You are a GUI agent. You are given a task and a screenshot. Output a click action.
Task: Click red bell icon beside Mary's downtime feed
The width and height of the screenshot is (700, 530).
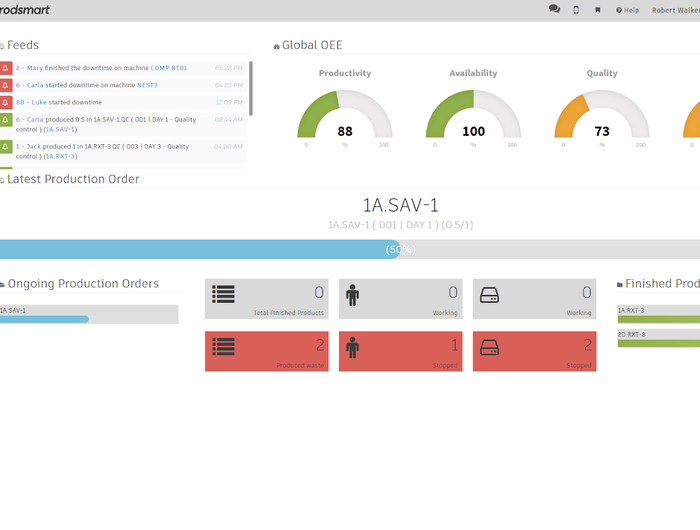pyautogui.click(x=6, y=68)
